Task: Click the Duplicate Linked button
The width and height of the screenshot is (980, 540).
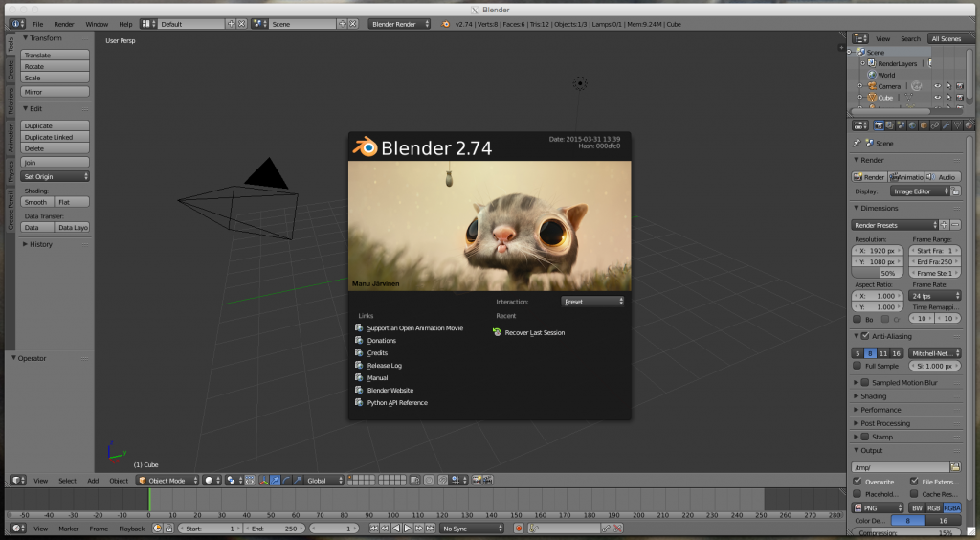Action: 55,137
